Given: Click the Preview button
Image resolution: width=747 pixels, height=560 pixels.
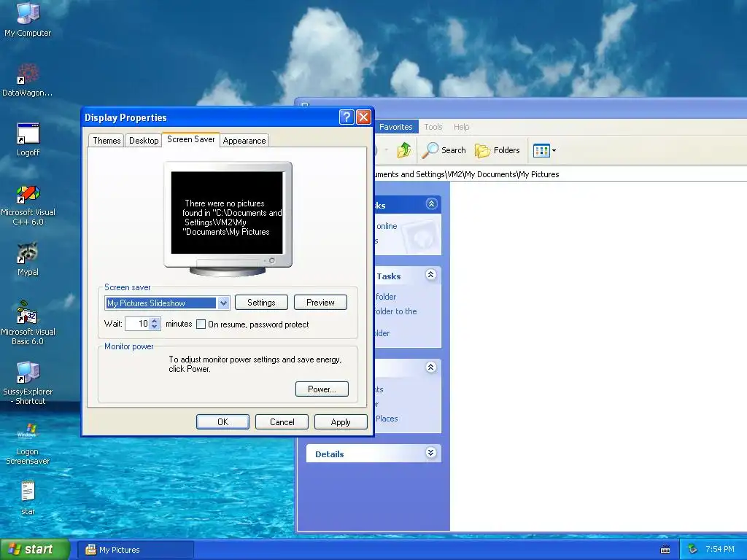Looking at the screenshot, I should pyautogui.click(x=320, y=303).
